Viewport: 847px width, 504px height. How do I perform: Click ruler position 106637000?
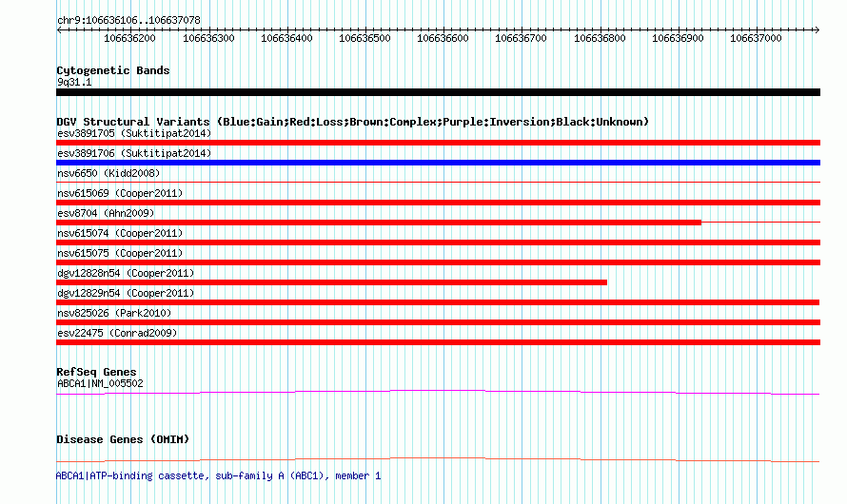coord(756,39)
